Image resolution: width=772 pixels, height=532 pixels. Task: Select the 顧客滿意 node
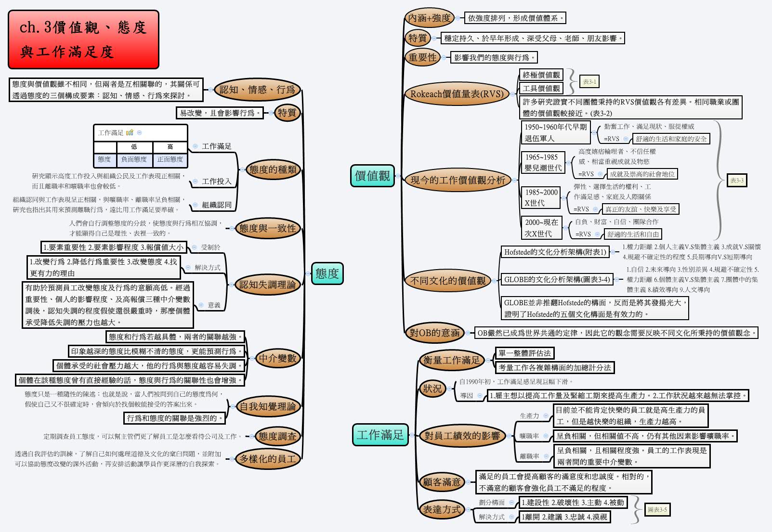pos(442,482)
